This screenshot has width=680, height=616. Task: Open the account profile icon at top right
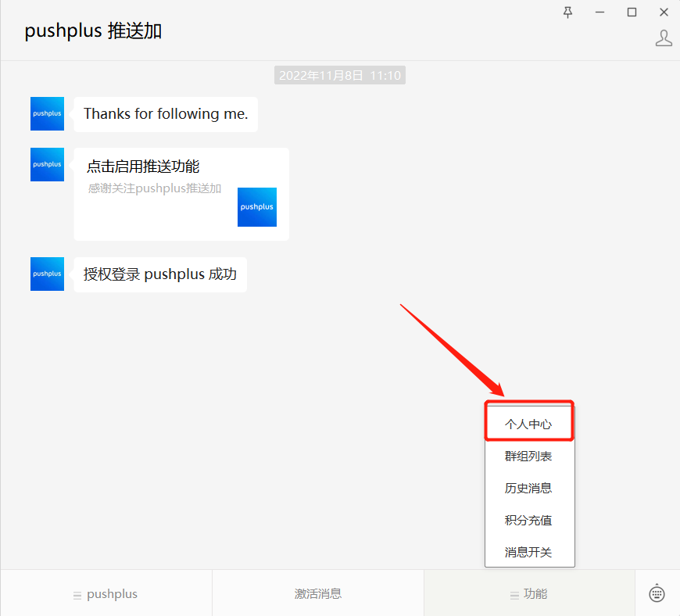point(664,38)
